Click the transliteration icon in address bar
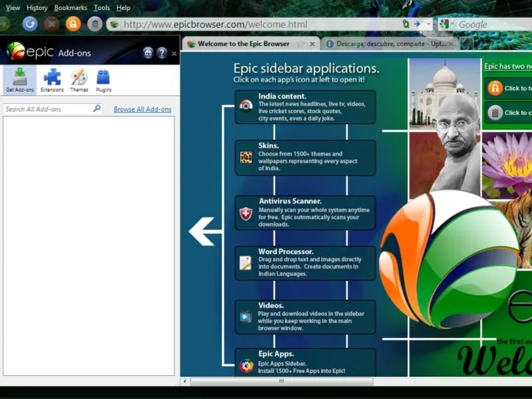The image size is (532, 399). pos(406,24)
